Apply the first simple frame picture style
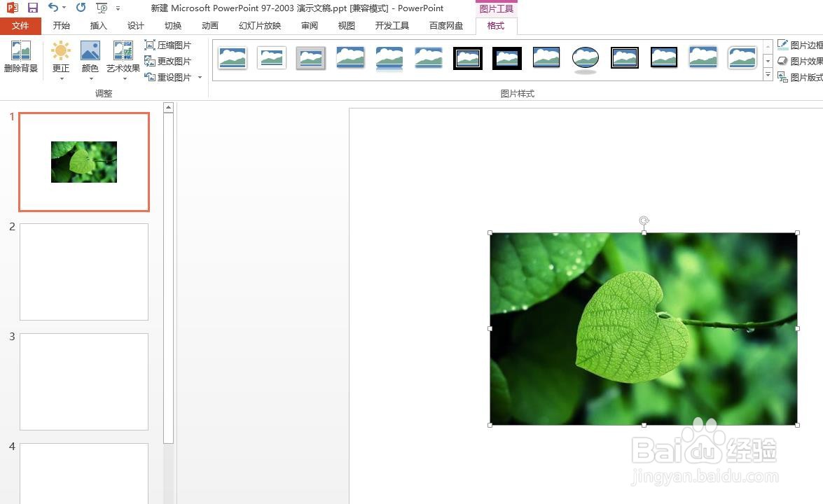823x504 pixels. (x=233, y=57)
